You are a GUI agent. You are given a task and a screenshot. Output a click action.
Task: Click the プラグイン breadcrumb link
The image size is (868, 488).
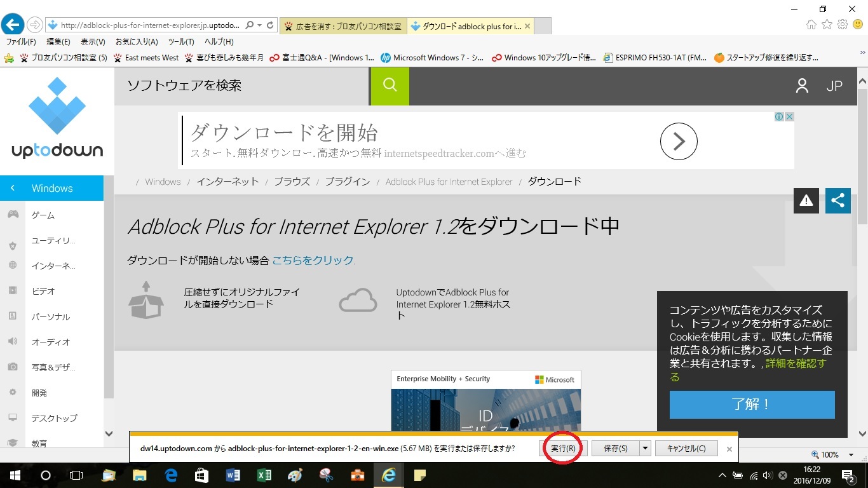[347, 182]
